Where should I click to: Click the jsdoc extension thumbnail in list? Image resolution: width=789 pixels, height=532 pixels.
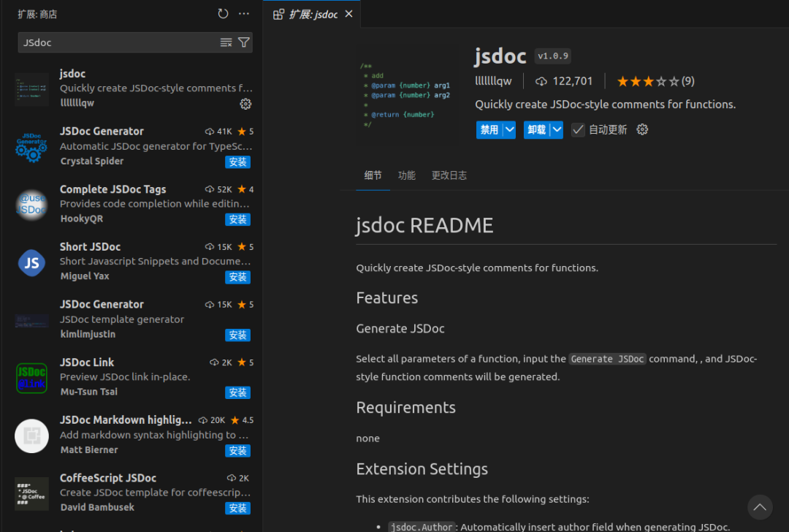click(31, 89)
